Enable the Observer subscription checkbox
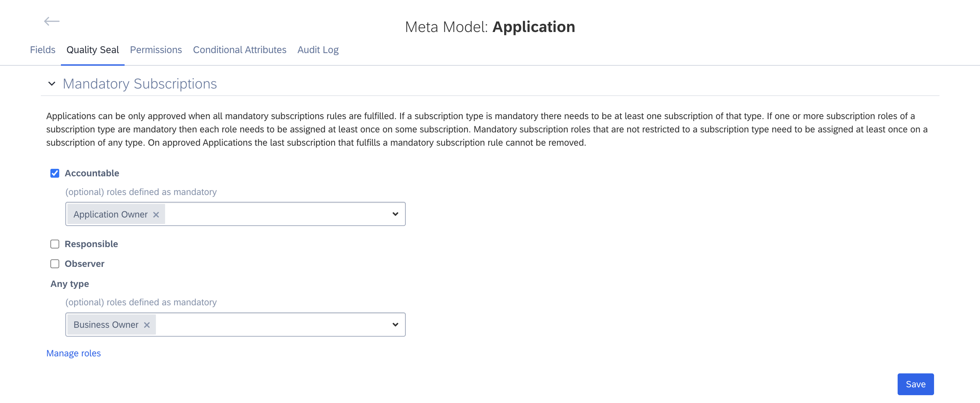980x403 pixels. pyautogui.click(x=54, y=263)
